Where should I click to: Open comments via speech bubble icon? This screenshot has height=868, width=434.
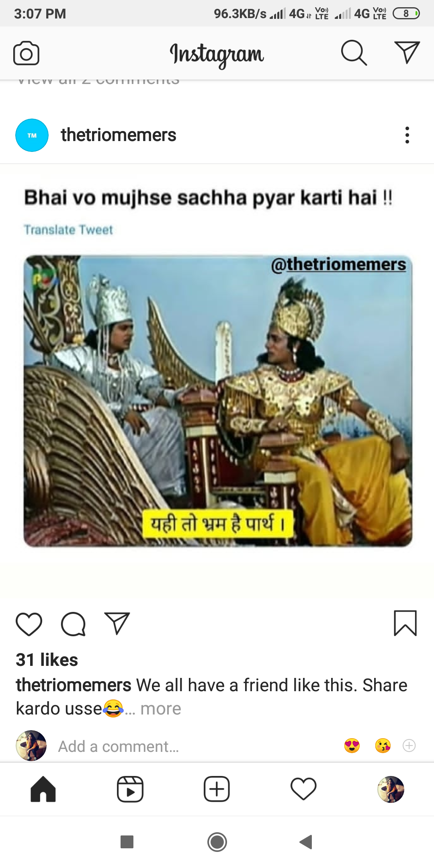(x=73, y=624)
